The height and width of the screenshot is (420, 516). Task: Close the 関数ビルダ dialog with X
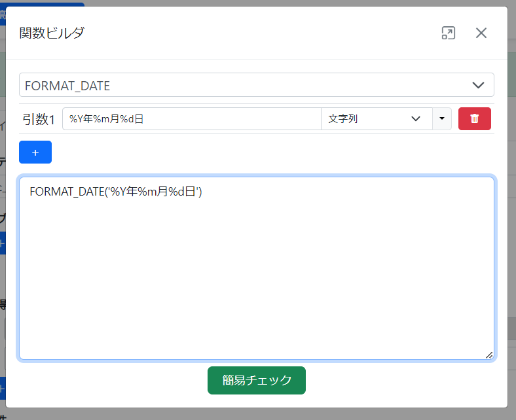point(481,33)
